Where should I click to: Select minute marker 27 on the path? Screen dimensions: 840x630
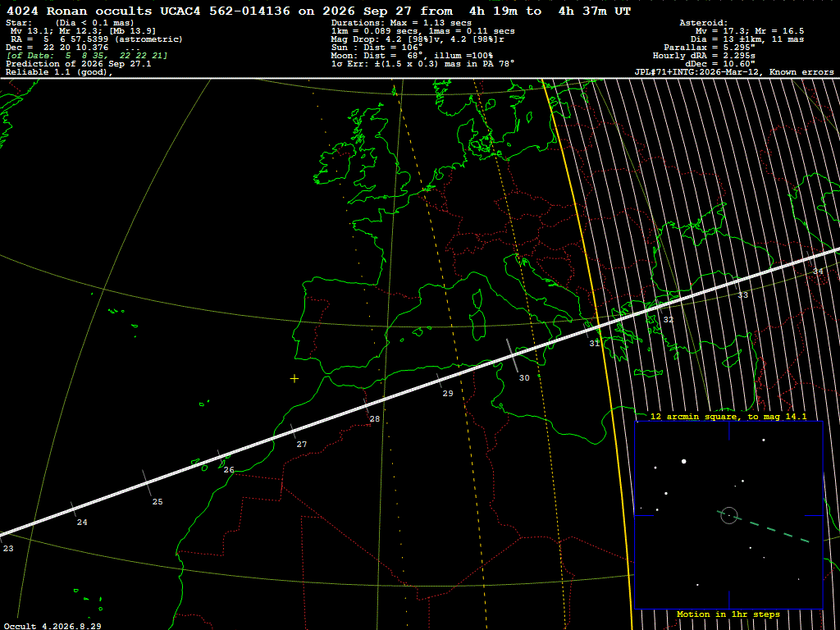(x=302, y=444)
